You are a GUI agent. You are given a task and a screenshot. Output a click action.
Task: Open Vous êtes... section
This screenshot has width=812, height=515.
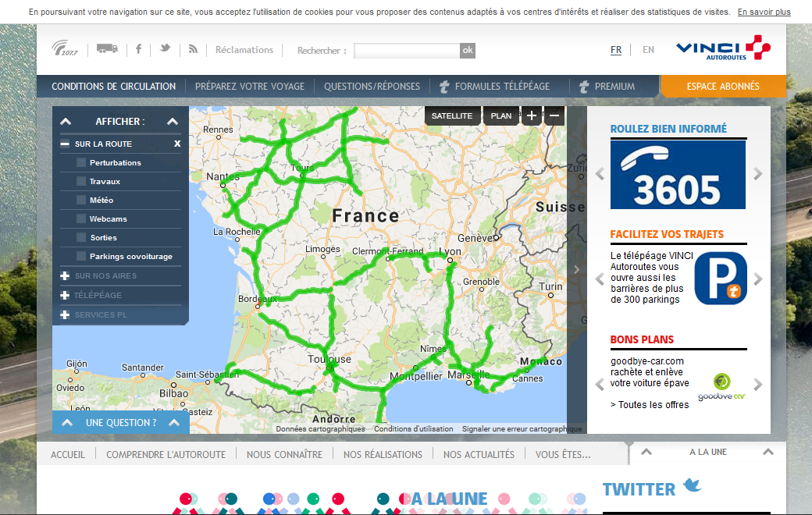coord(563,454)
